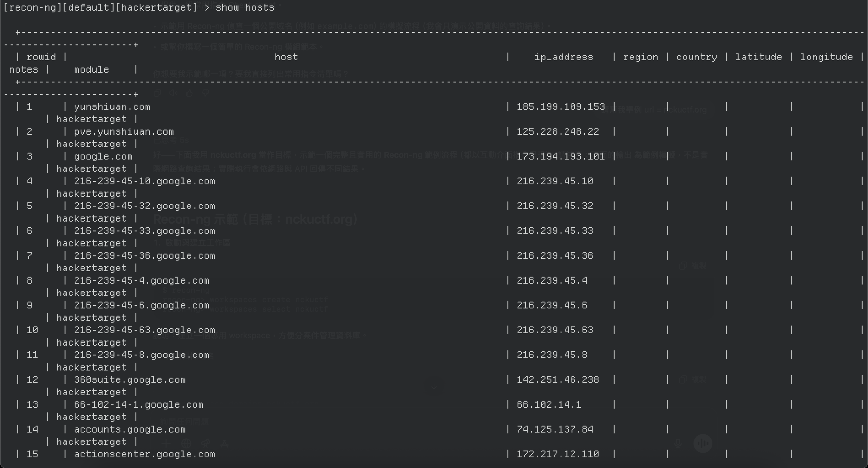This screenshot has width=868, height=468.
Task: Click the 360suite.google.com host row
Action: click(x=130, y=380)
